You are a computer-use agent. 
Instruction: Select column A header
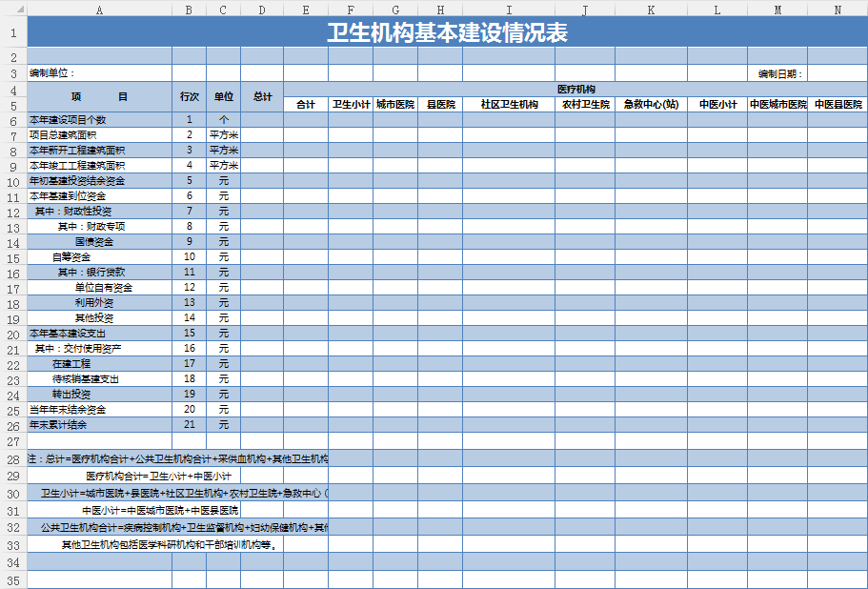[99, 9]
